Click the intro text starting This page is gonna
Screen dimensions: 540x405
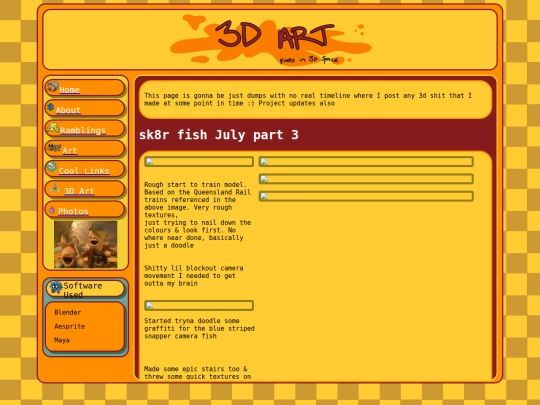pyautogui.click(x=308, y=99)
